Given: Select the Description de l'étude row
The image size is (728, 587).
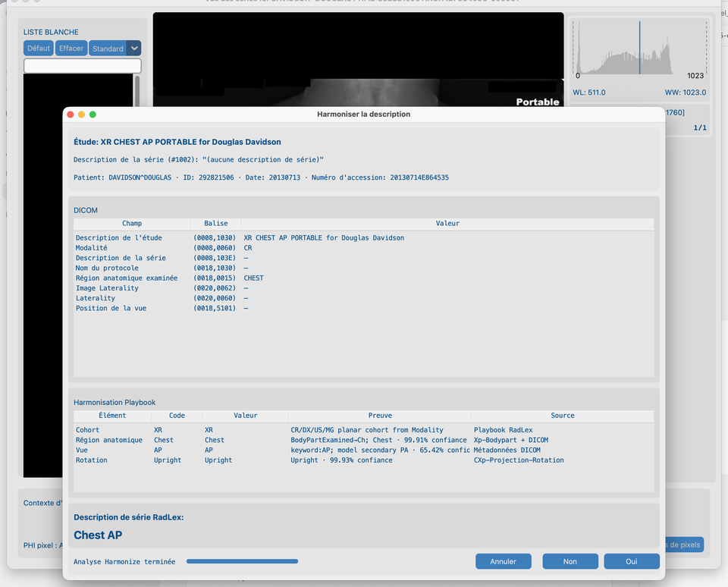Looking at the screenshot, I should point(363,238).
